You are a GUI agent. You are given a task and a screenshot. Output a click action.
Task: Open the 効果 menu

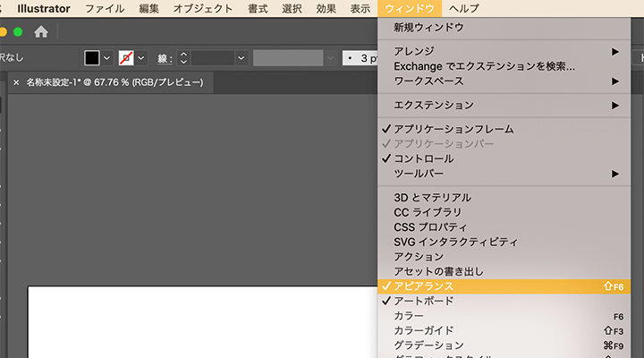coord(326,8)
